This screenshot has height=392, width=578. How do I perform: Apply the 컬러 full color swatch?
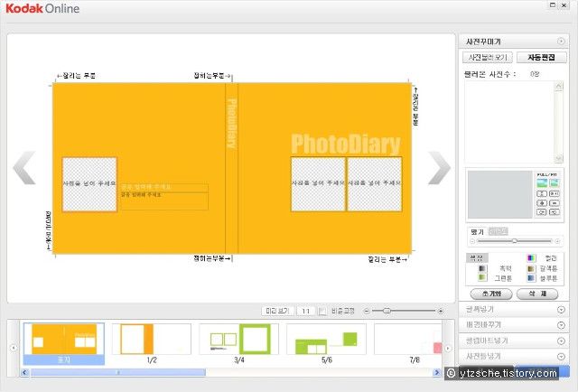pyautogui.click(x=531, y=258)
